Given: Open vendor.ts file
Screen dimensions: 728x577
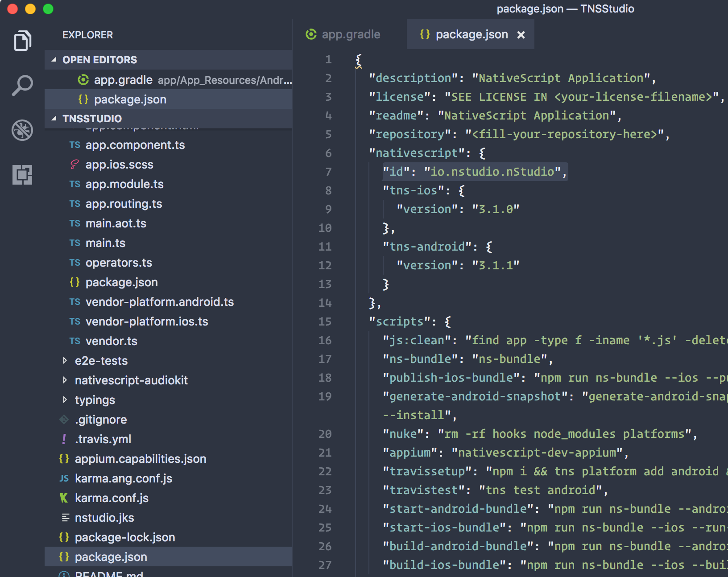Looking at the screenshot, I should click(x=169, y=341).
